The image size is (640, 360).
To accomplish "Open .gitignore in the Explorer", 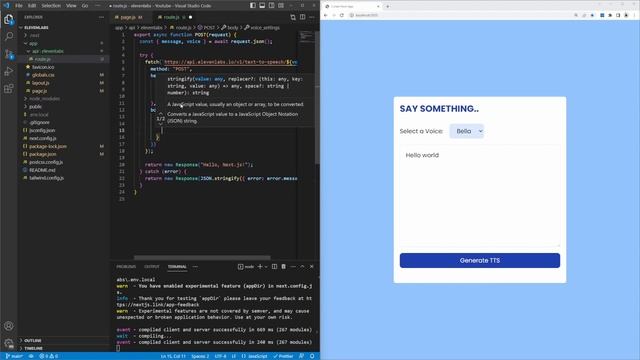I will 39,122.
